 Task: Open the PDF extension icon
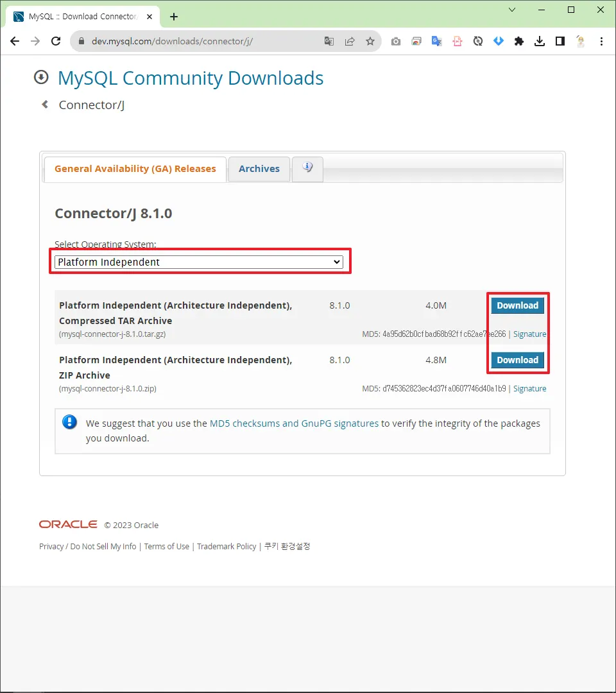458,41
